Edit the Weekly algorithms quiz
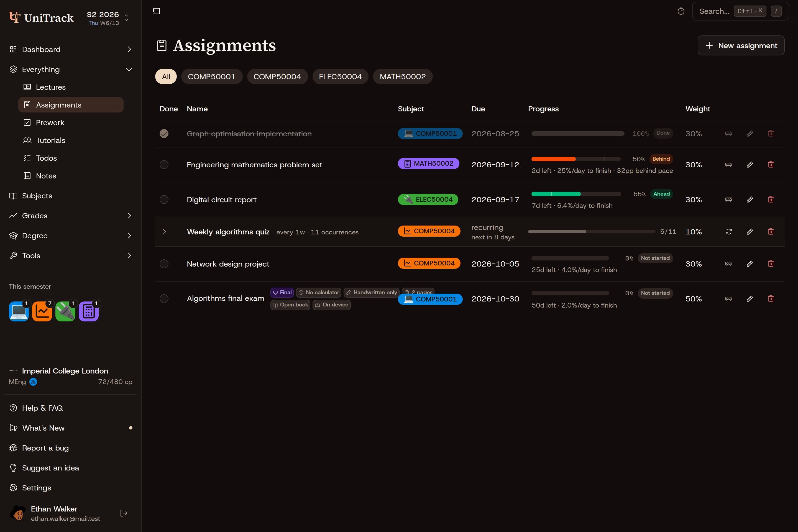Screen dimensions: 798x532 (x=750, y=231)
